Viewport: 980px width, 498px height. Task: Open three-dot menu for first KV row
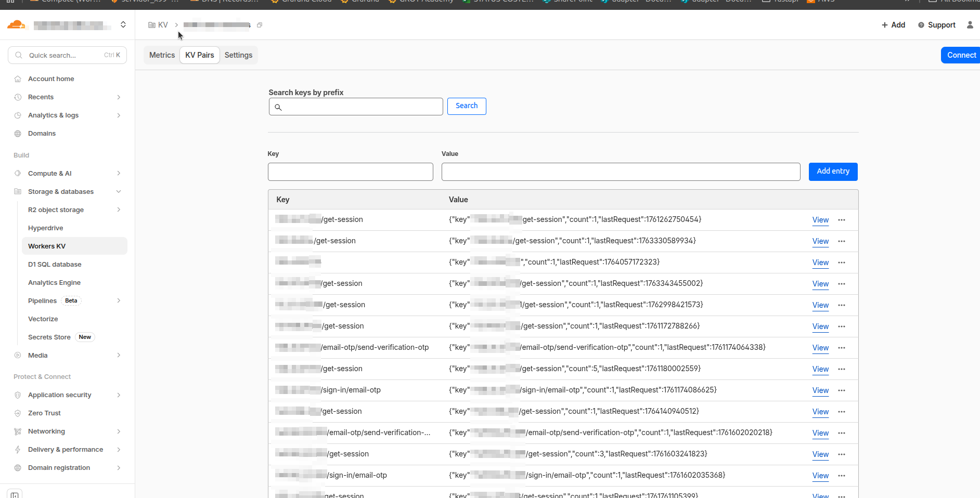(842, 220)
